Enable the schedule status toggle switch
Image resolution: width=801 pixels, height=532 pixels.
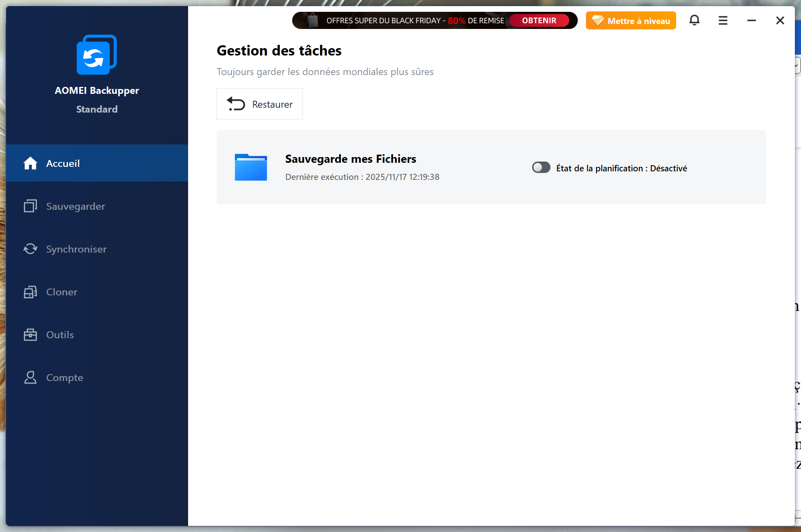541,168
